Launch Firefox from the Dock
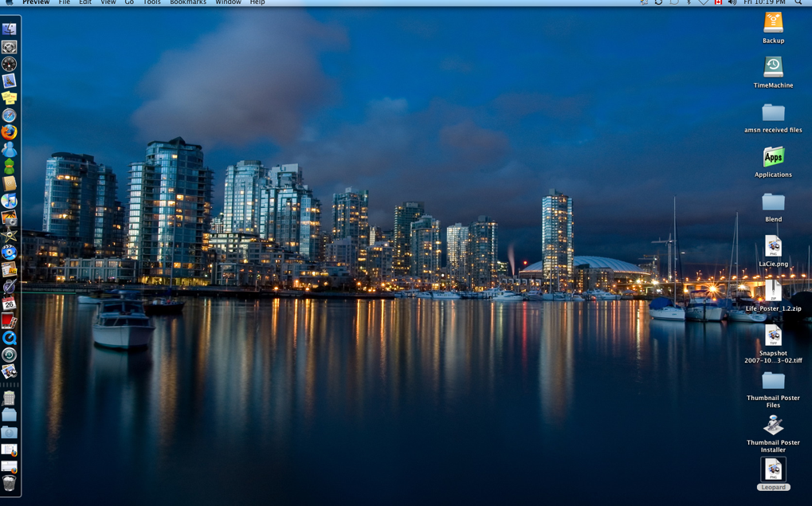The height and width of the screenshot is (506, 812). tap(10, 132)
